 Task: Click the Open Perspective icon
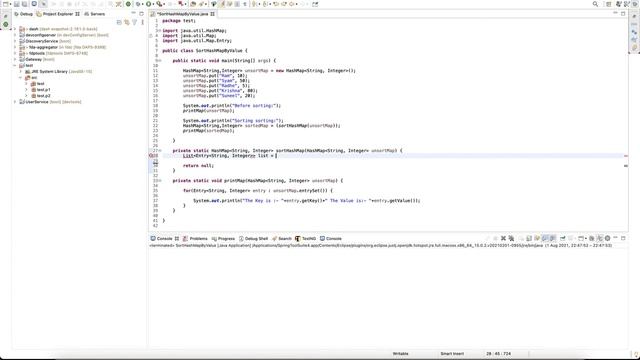coord(609,4)
